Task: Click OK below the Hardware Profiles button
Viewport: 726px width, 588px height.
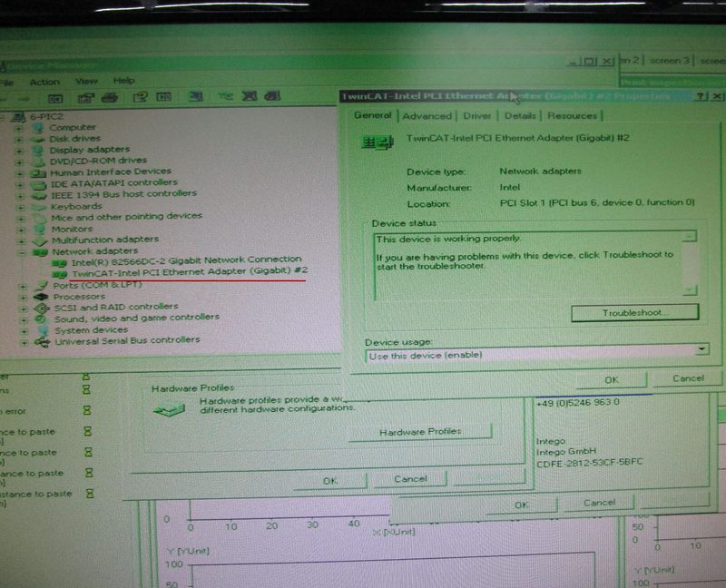Action: 330,481
